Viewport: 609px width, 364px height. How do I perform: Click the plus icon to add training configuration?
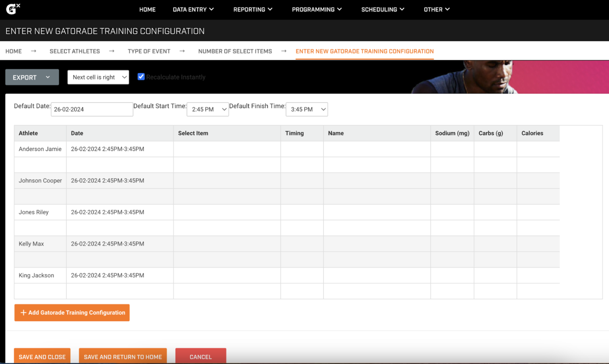point(23,313)
